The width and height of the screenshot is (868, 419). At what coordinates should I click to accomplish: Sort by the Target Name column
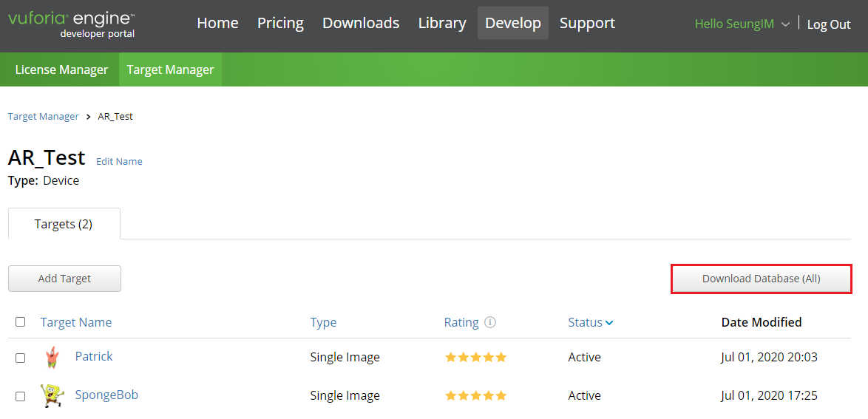point(76,322)
